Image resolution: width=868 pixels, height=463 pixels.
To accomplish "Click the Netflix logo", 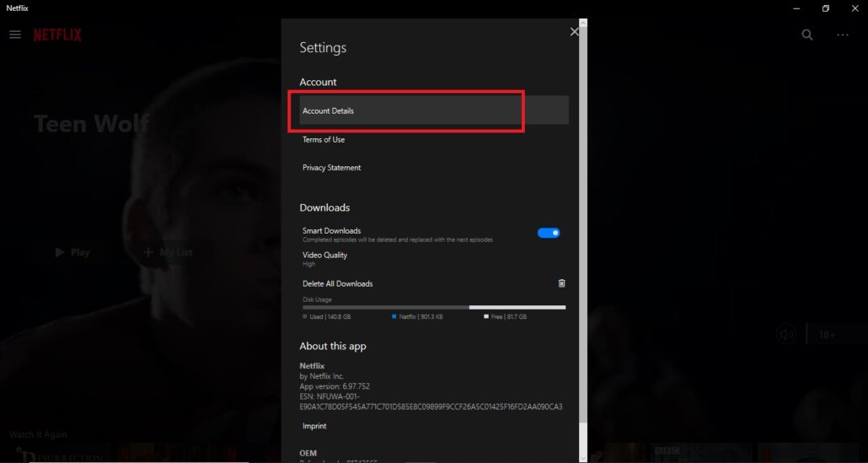I will pos(57,35).
